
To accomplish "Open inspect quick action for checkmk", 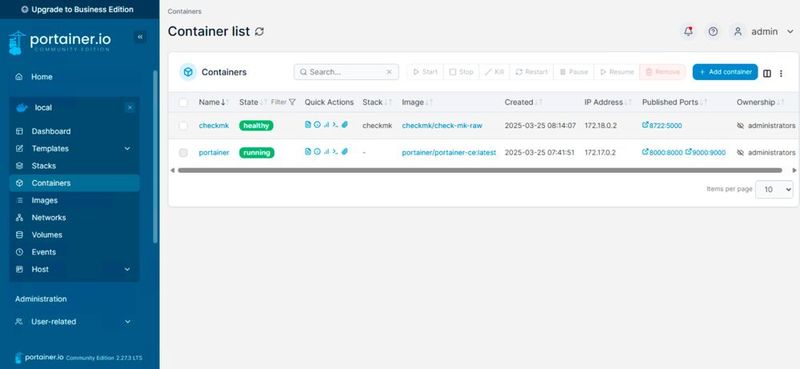I will [317, 125].
